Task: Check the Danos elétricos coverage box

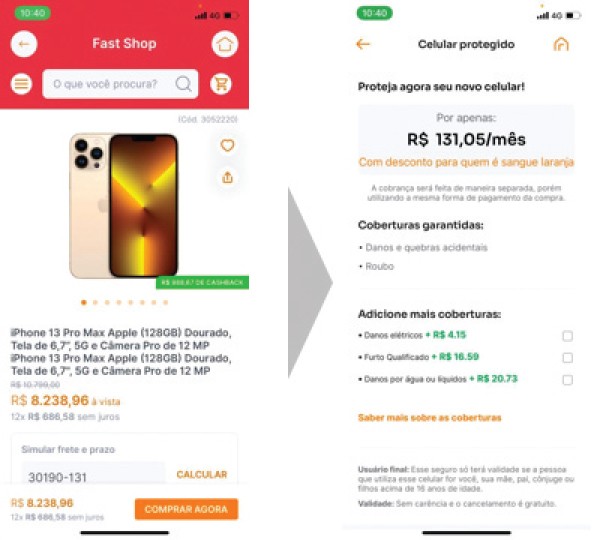Action: 567,336
